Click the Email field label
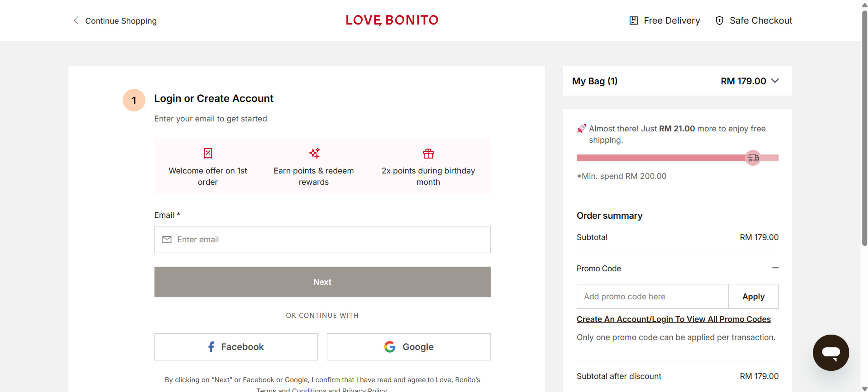Image resolution: width=868 pixels, height=392 pixels. [167, 215]
